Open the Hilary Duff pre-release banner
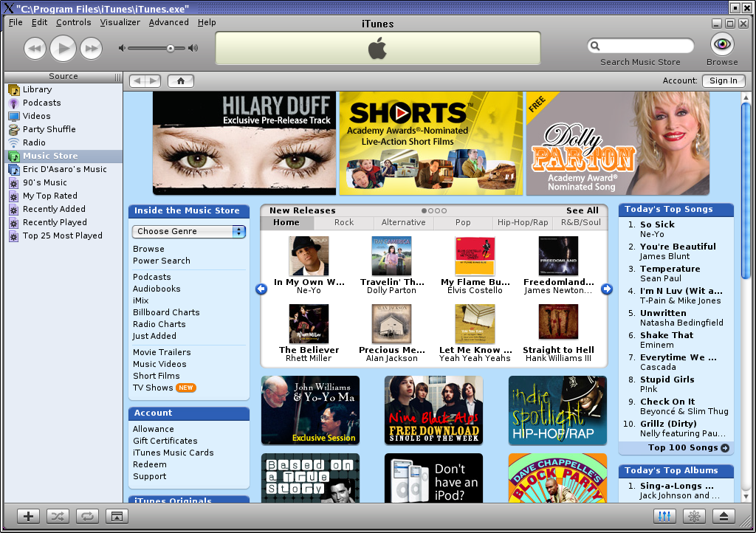756x533 pixels. pyautogui.click(x=244, y=143)
